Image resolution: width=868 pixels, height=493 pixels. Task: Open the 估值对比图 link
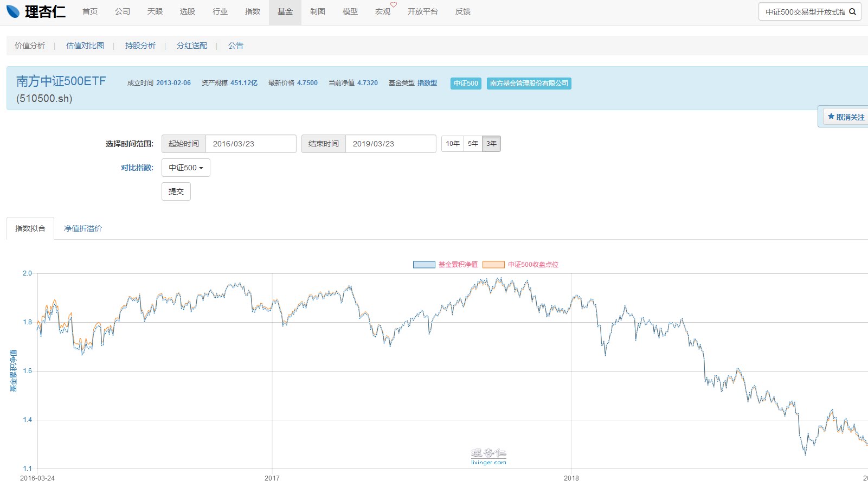pos(85,46)
